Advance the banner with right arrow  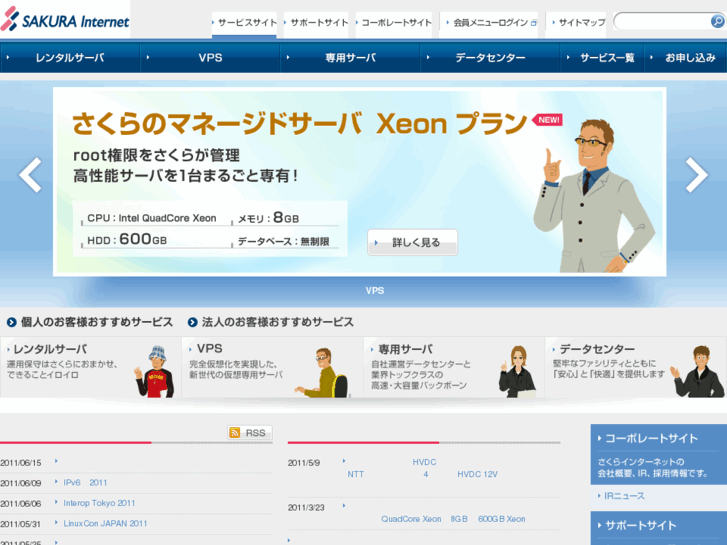696,175
